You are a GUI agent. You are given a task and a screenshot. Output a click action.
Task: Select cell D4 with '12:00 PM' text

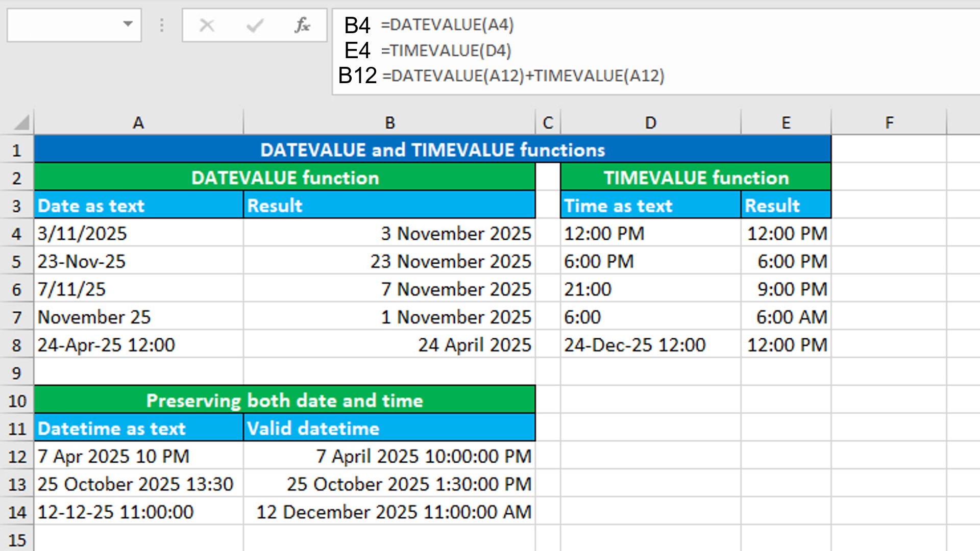(x=651, y=234)
